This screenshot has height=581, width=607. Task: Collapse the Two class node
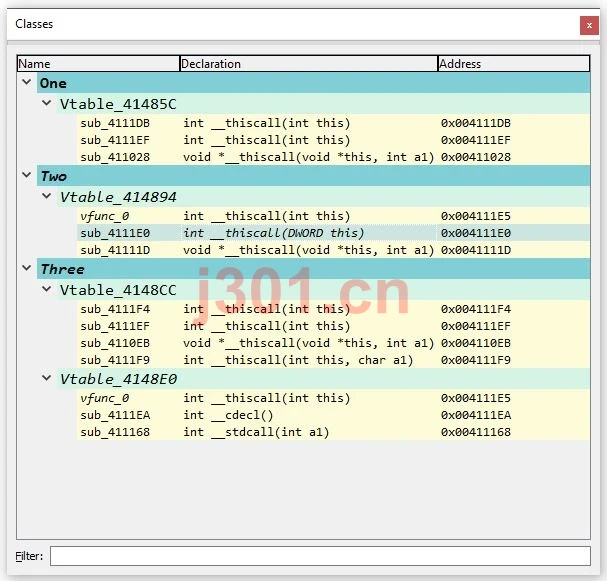click(27, 175)
